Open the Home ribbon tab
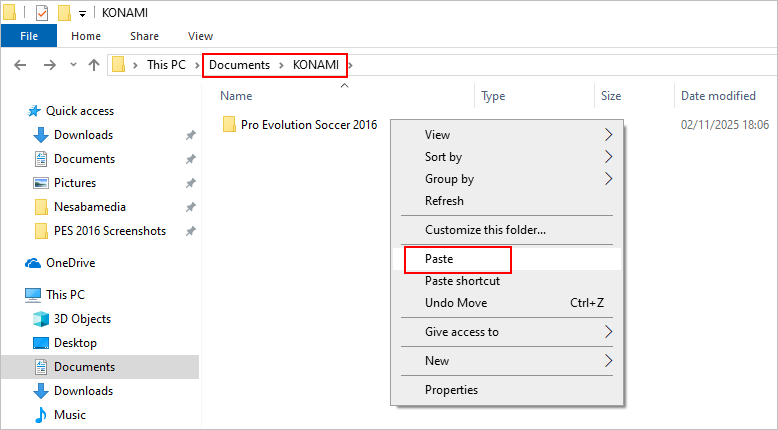 [x=85, y=36]
